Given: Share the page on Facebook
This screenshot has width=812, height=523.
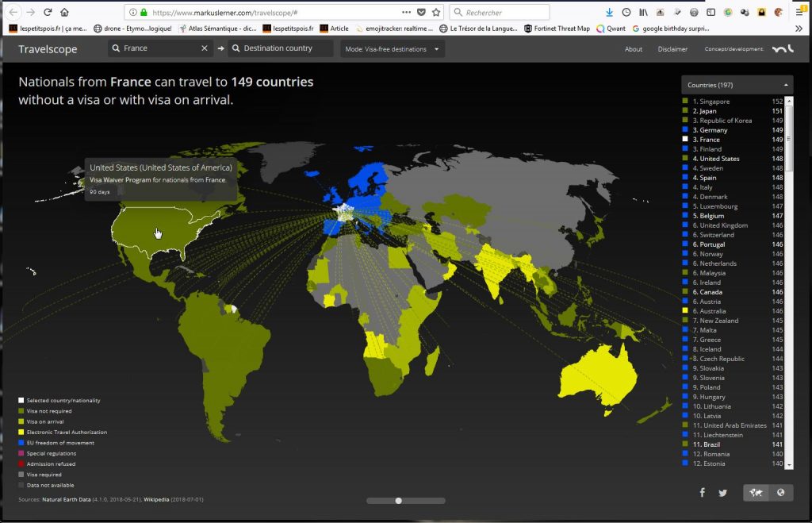Looking at the screenshot, I should click(x=702, y=493).
